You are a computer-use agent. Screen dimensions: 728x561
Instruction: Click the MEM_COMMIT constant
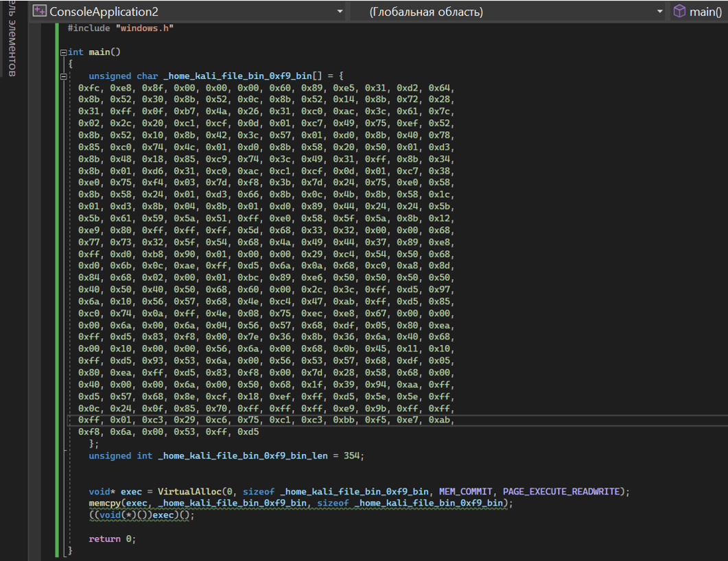coord(466,492)
